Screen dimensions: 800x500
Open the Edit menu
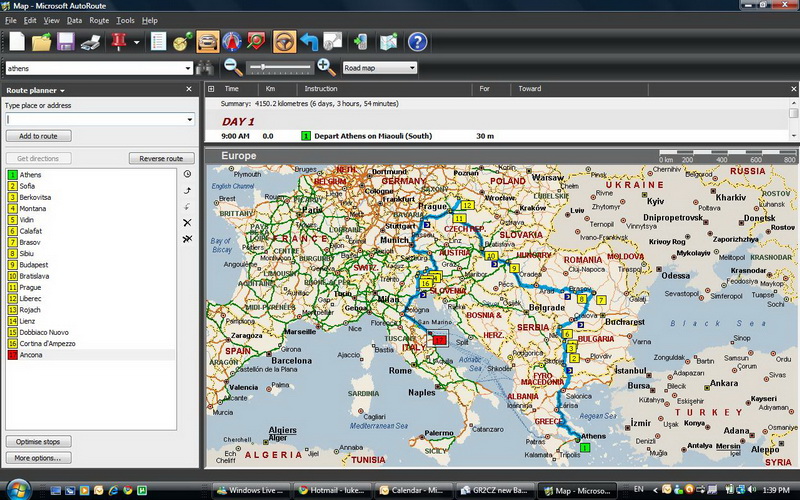30,20
